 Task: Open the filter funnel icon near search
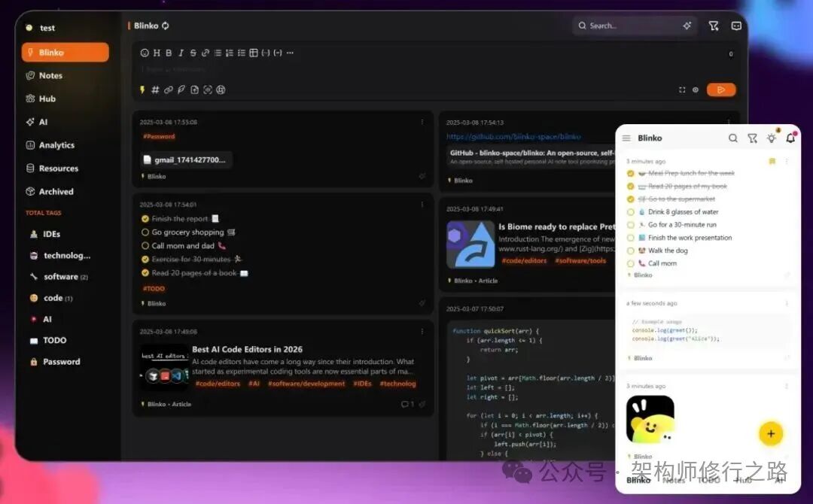(x=714, y=25)
